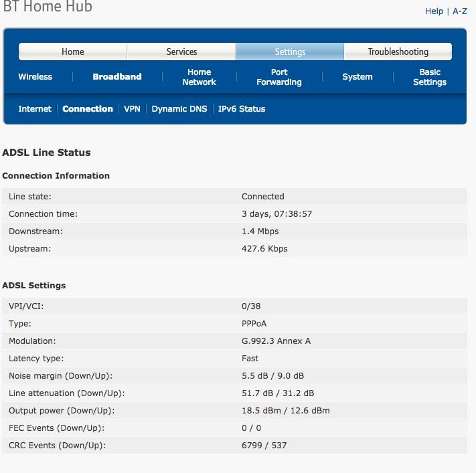Go to Wireless settings
Viewport: 476px width, 473px height.
[35, 77]
